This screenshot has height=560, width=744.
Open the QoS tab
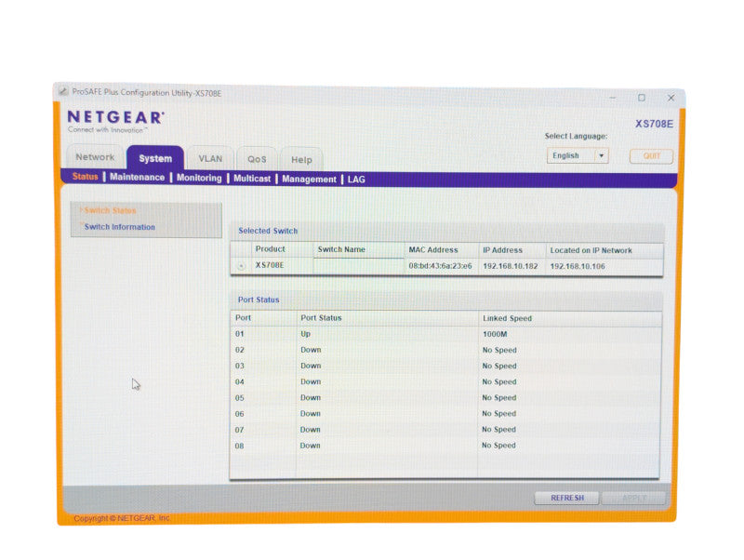pyautogui.click(x=257, y=159)
